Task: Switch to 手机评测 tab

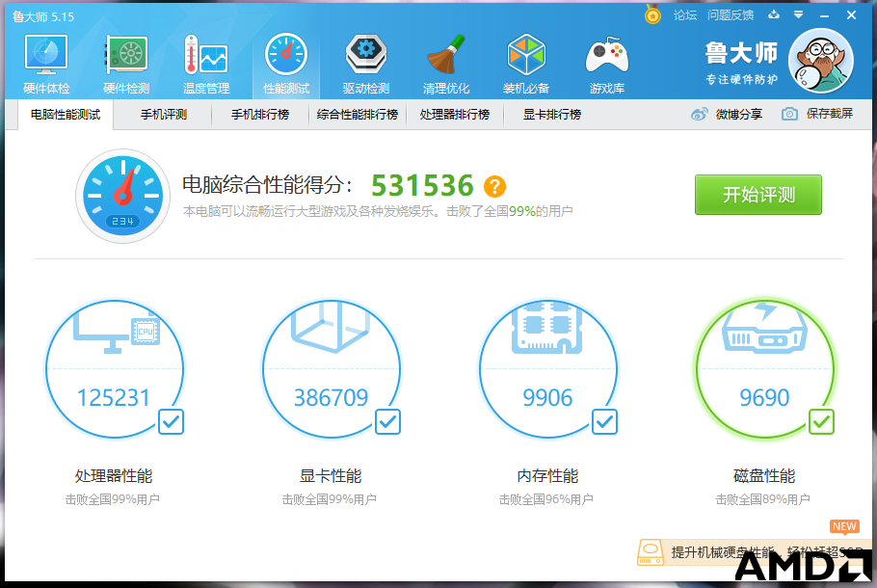Action: [x=163, y=115]
